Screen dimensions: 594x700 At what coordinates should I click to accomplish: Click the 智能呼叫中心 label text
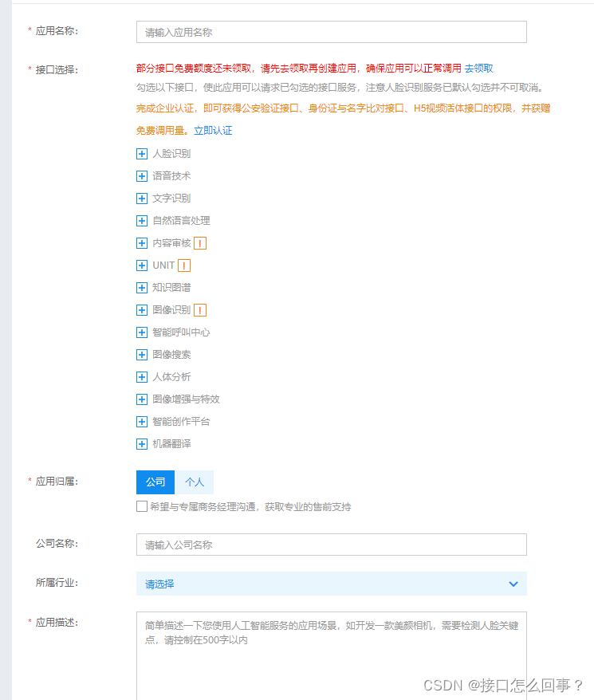(x=181, y=332)
